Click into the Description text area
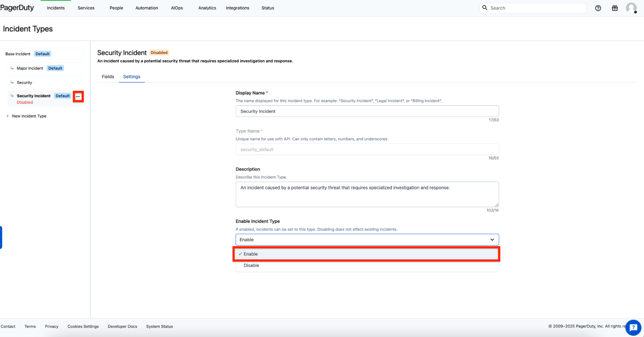Image resolution: width=644 pixels, height=337 pixels. point(367,194)
